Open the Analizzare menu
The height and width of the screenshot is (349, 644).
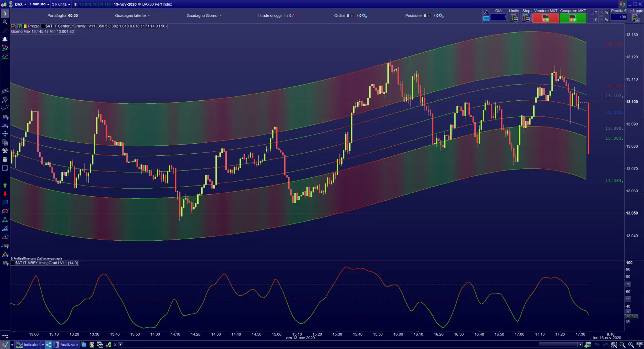(x=65, y=345)
